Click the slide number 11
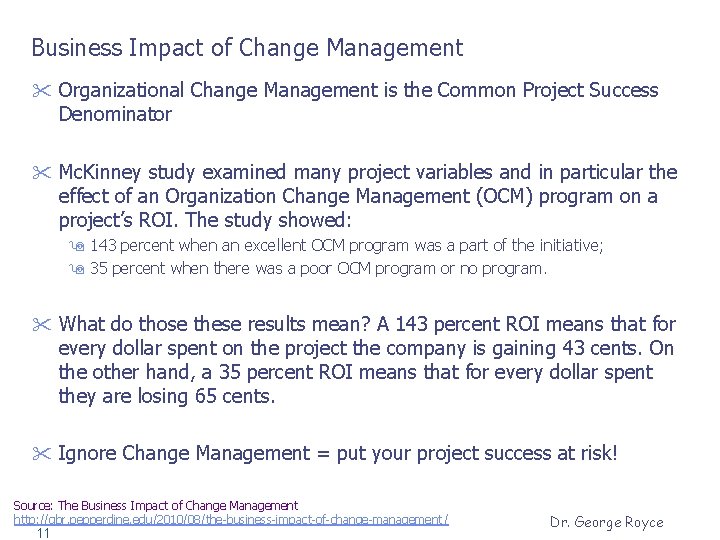 43,533
